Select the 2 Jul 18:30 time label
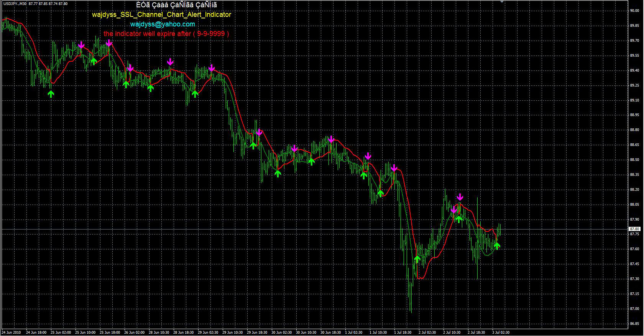Image resolution: width=644 pixels, height=336 pixels. pyautogui.click(x=476, y=333)
